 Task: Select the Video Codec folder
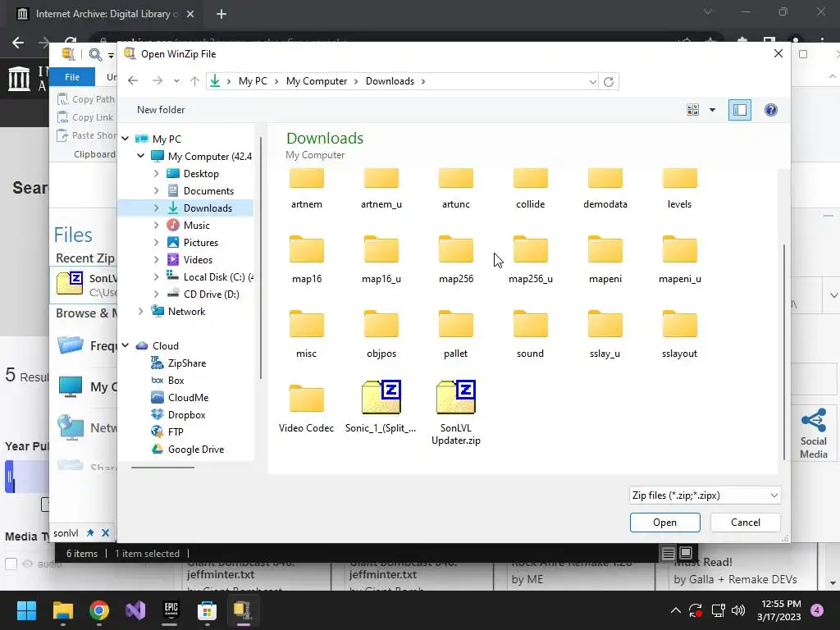click(307, 409)
